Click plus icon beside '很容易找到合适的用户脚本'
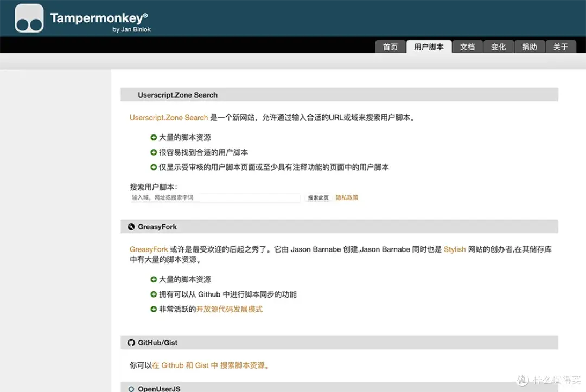Viewport: 586px width, 392px height. [154, 152]
